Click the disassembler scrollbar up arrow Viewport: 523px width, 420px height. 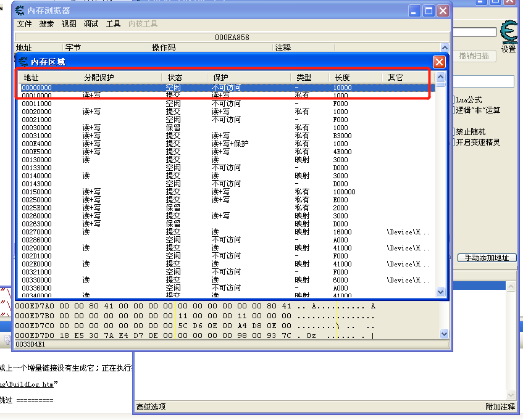445,47
